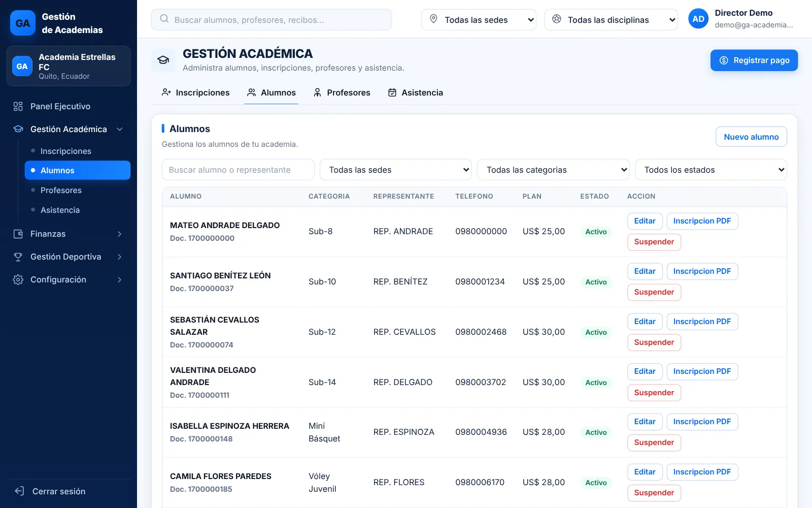Open the top bar Todas las sedes dropdown
Image resolution: width=812 pixels, height=508 pixels.
[479, 20]
